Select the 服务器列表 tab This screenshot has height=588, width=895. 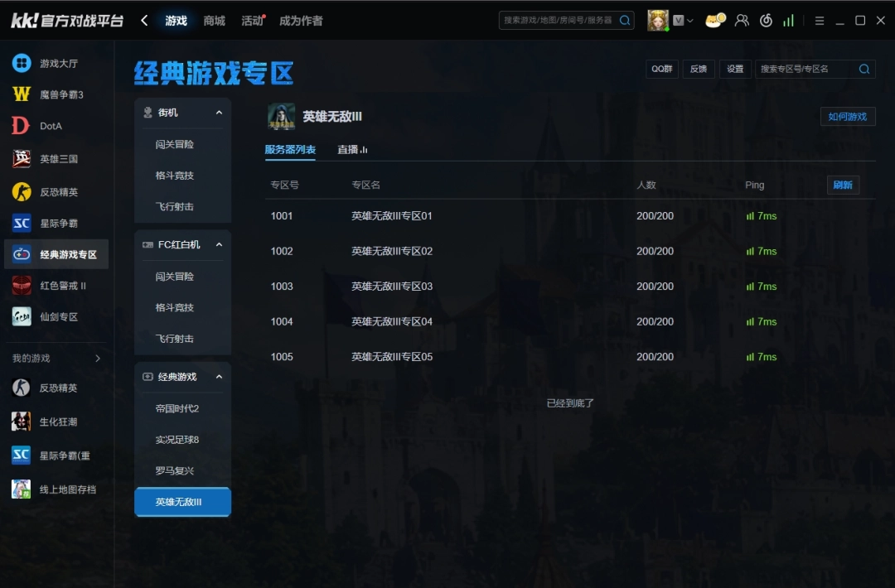click(290, 149)
